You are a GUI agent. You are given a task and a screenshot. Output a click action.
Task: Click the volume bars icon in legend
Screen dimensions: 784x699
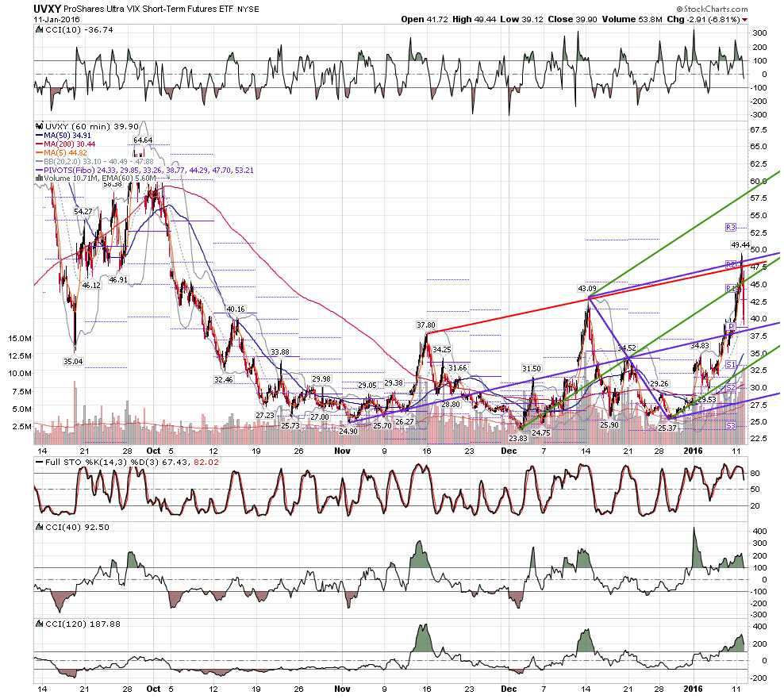[x=39, y=178]
